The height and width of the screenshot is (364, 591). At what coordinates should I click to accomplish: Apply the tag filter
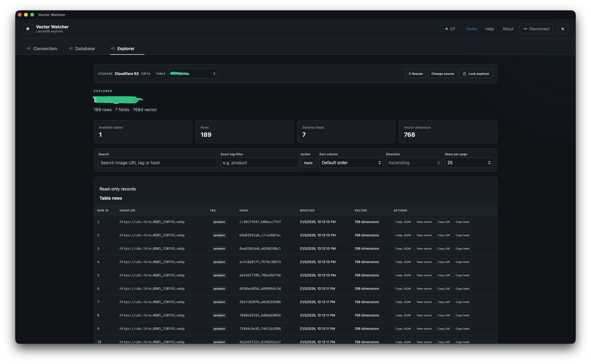click(x=308, y=163)
